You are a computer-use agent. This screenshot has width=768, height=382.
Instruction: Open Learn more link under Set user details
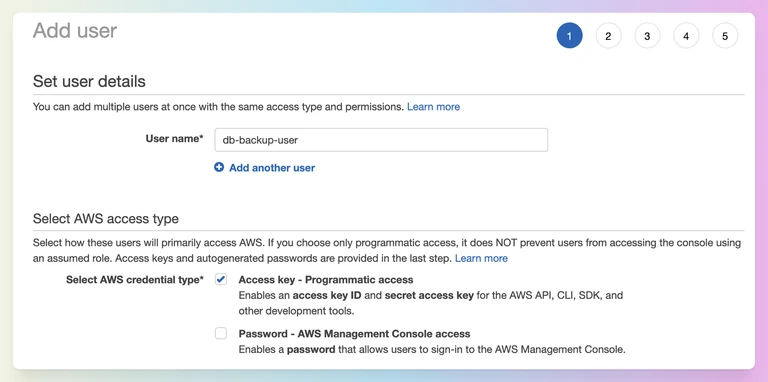(433, 107)
